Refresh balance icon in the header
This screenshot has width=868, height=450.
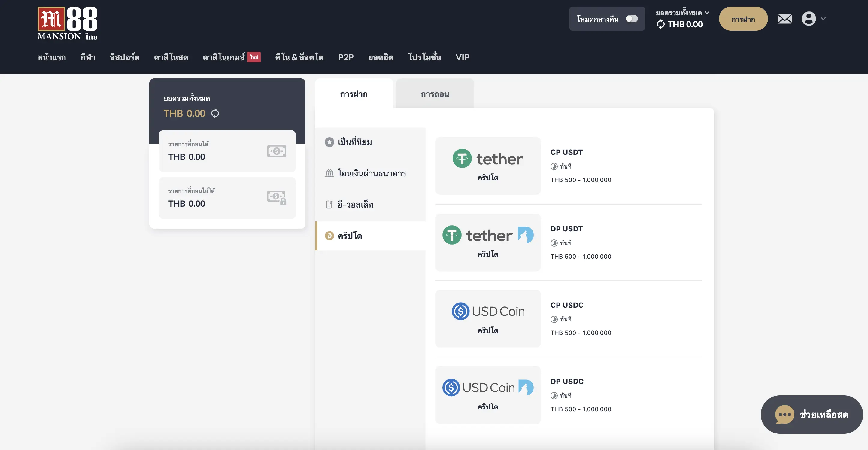(660, 24)
